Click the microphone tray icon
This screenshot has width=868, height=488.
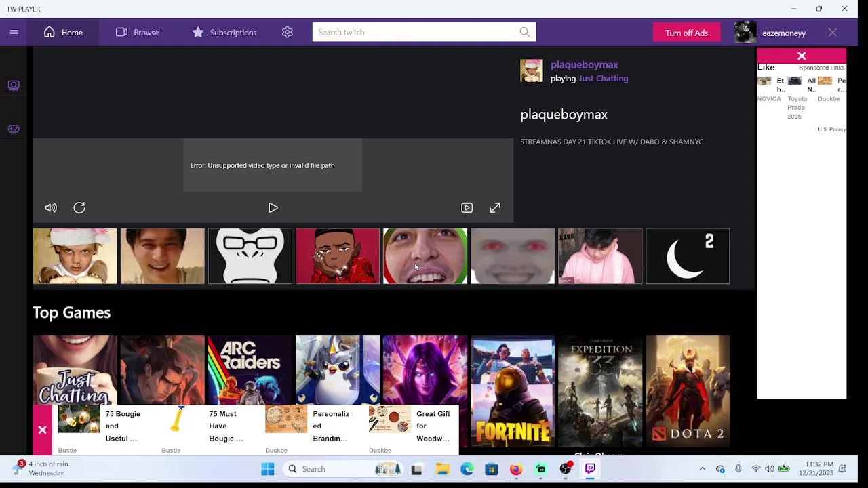pos(738,469)
